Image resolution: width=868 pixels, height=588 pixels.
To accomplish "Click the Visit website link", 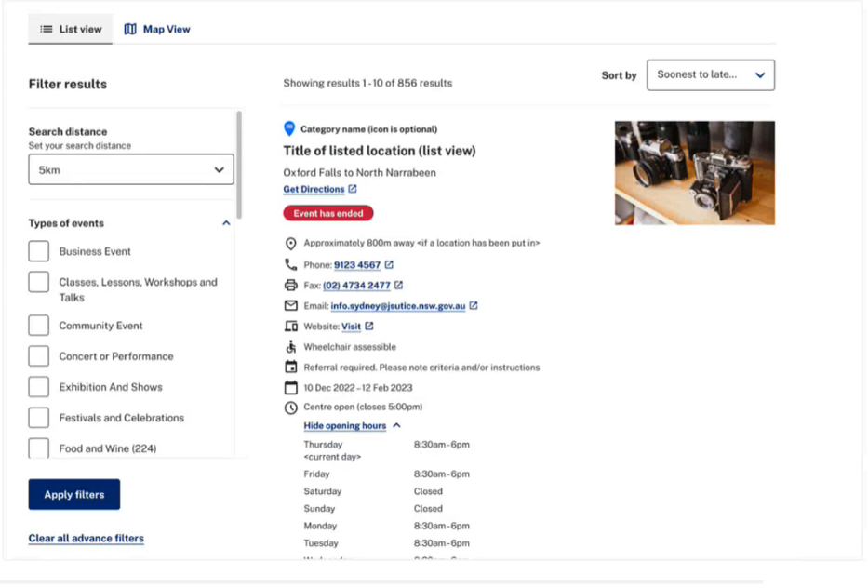I will coord(351,327).
